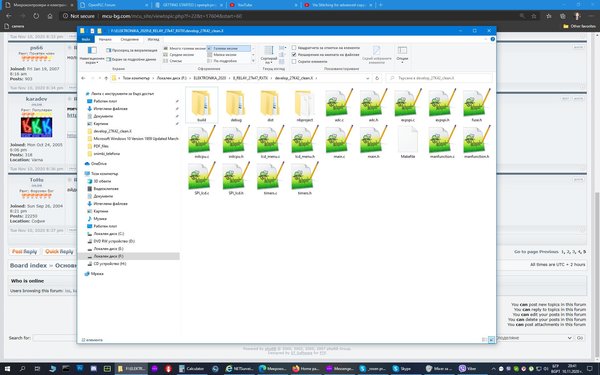Select the SPI_lcd.c file
The width and height of the screenshot is (600, 375).
(202, 178)
